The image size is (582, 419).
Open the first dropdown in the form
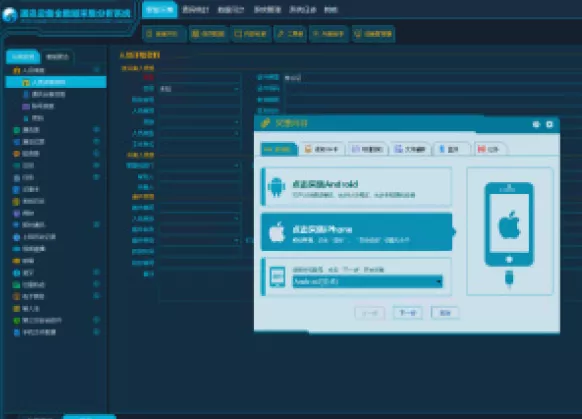199,89
